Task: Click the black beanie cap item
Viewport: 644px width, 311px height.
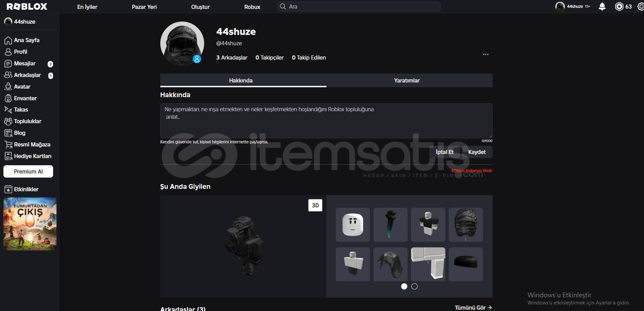Action: tap(466, 264)
